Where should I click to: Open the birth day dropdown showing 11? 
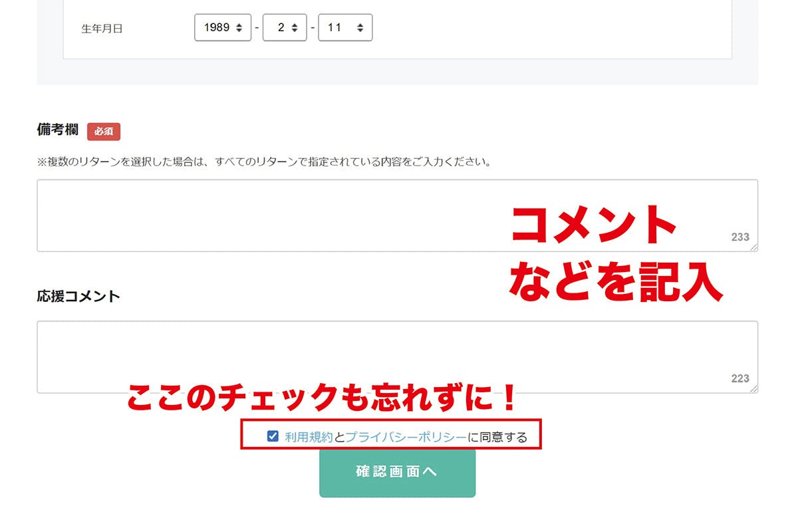coord(345,28)
